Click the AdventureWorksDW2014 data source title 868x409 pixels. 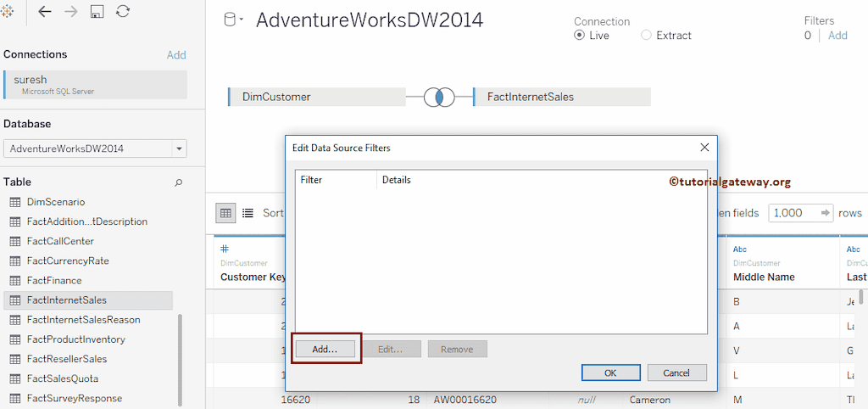pos(370,20)
